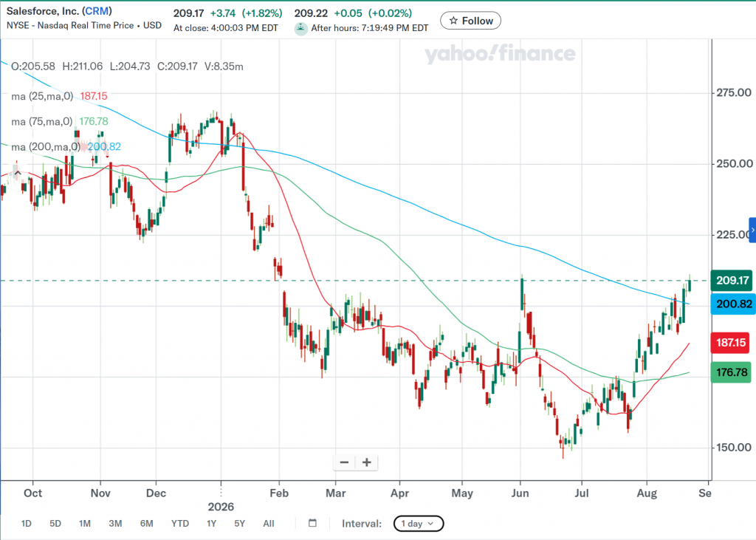The image size is (756, 540).
Task: Click the 150.00 axis label
Action: click(734, 448)
